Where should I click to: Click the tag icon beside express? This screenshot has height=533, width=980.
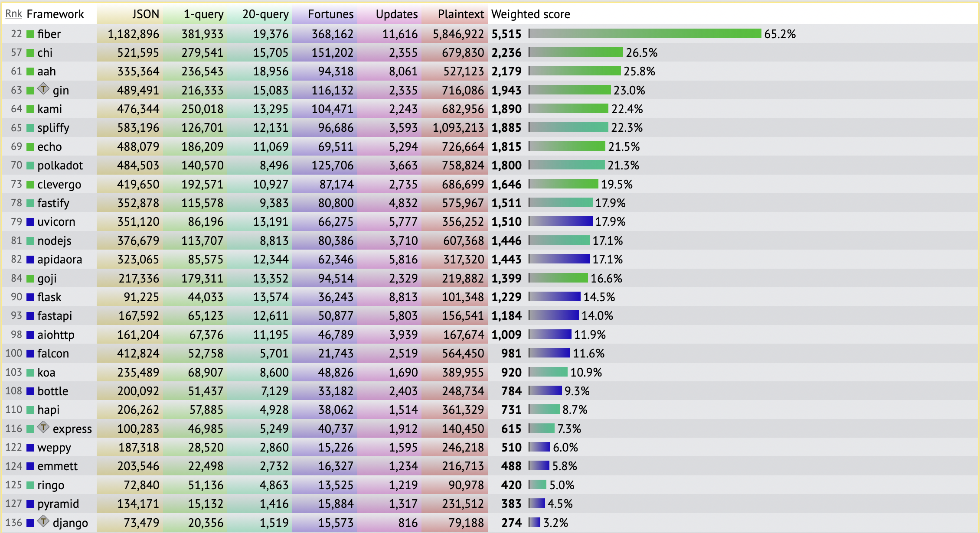point(43,428)
